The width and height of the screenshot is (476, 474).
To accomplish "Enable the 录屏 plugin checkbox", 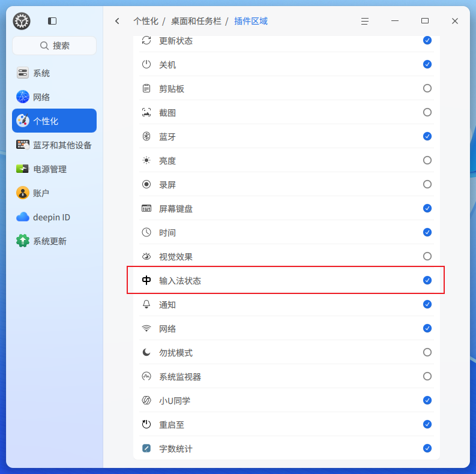I will 427,184.
